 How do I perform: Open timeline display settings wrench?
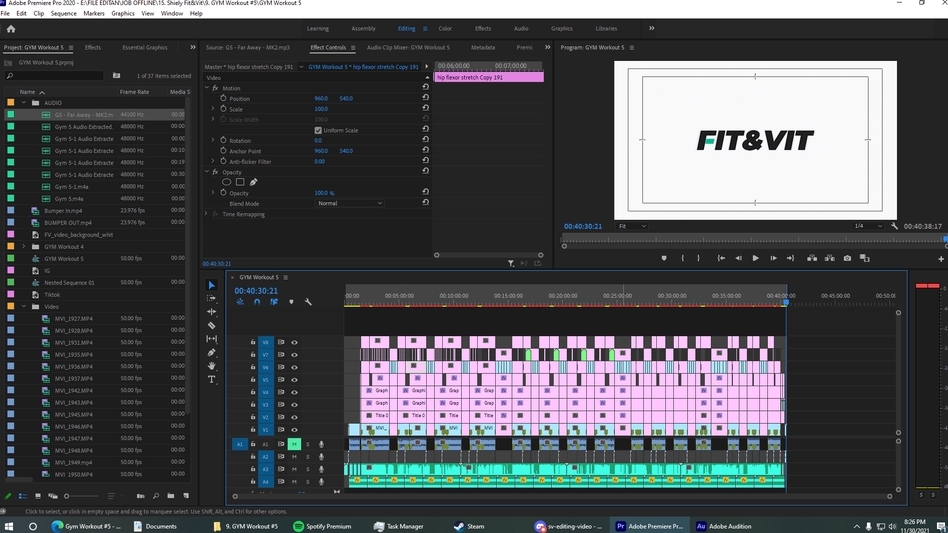coord(308,302)
